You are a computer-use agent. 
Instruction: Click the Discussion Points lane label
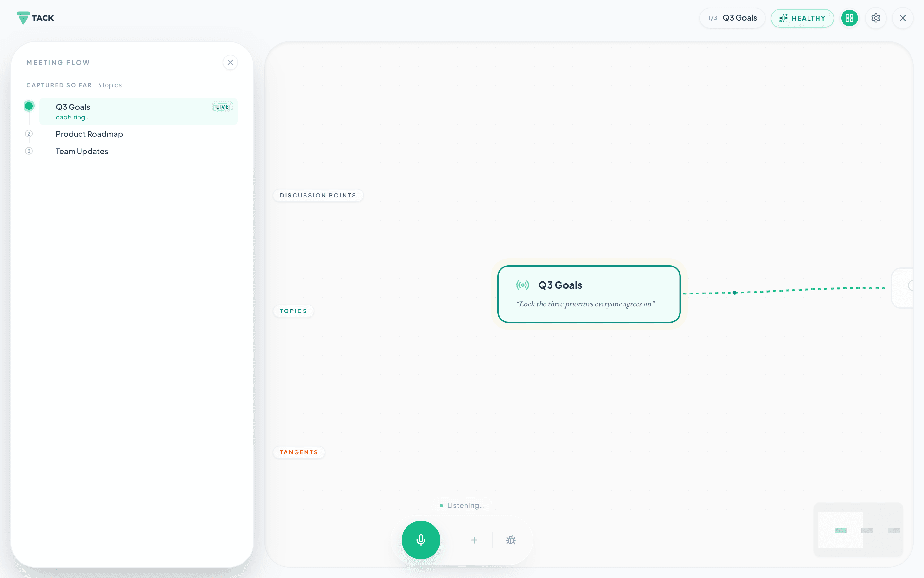[x=318, y=195]
